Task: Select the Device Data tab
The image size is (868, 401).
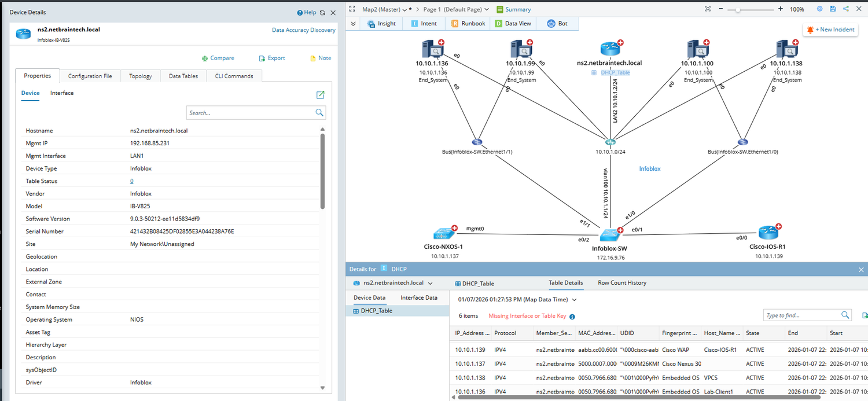Action: tap(369, 297)
